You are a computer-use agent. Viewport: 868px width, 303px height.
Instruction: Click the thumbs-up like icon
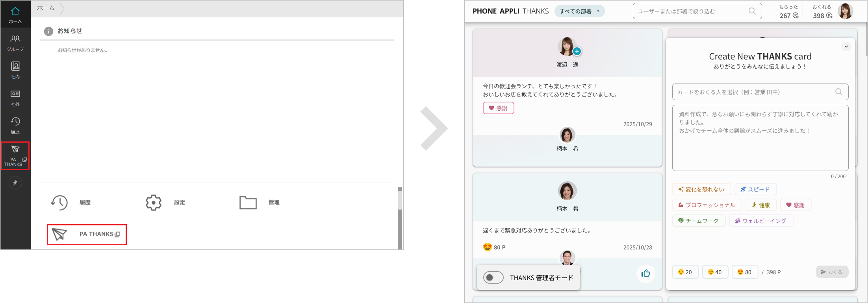point(645,273)
